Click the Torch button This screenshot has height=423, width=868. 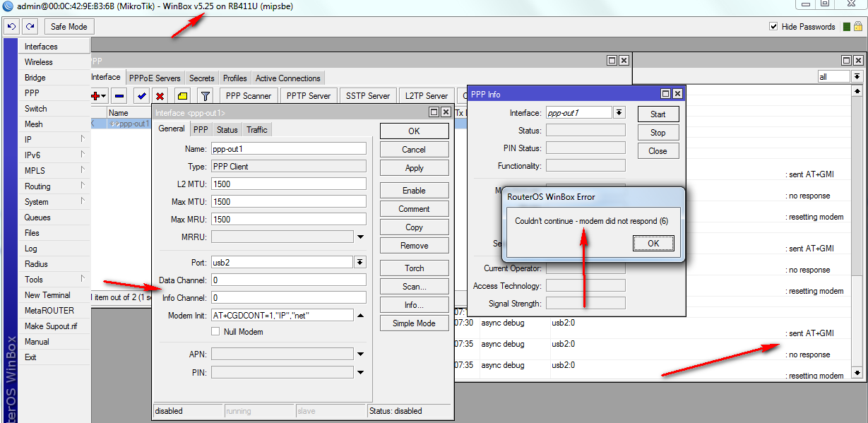[415, 268]
